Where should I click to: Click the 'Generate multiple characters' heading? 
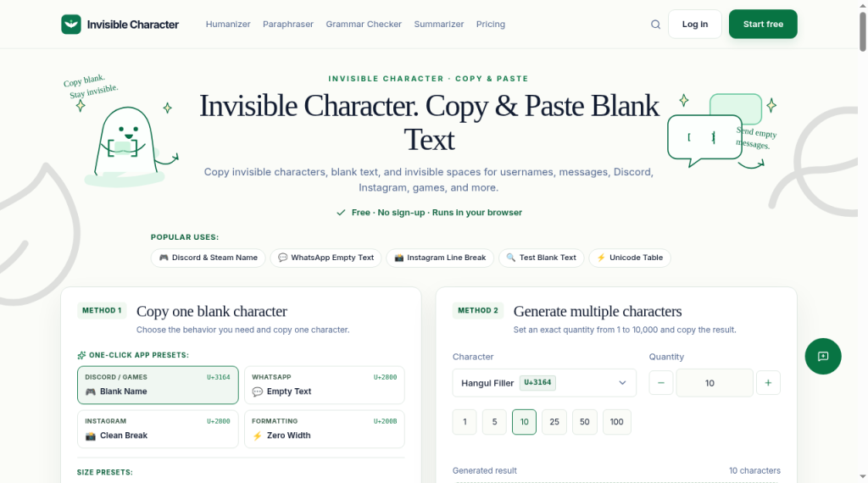point(598,312)
